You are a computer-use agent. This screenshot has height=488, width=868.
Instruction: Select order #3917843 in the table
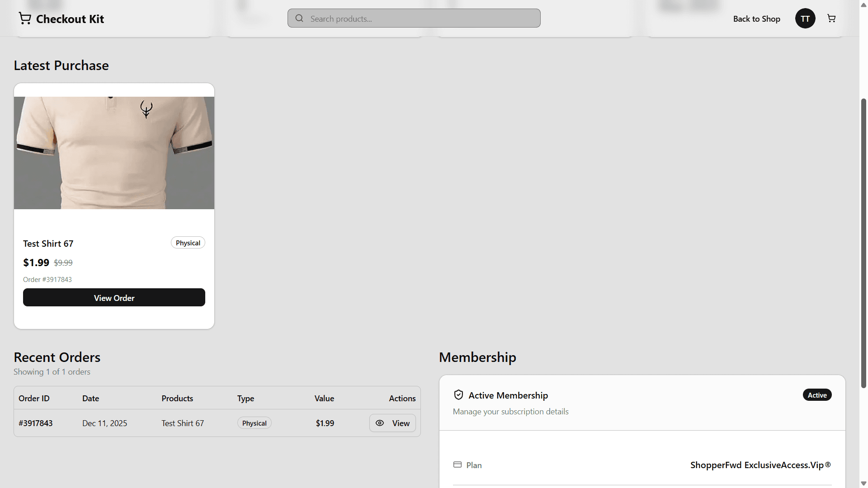click(35, 423)
